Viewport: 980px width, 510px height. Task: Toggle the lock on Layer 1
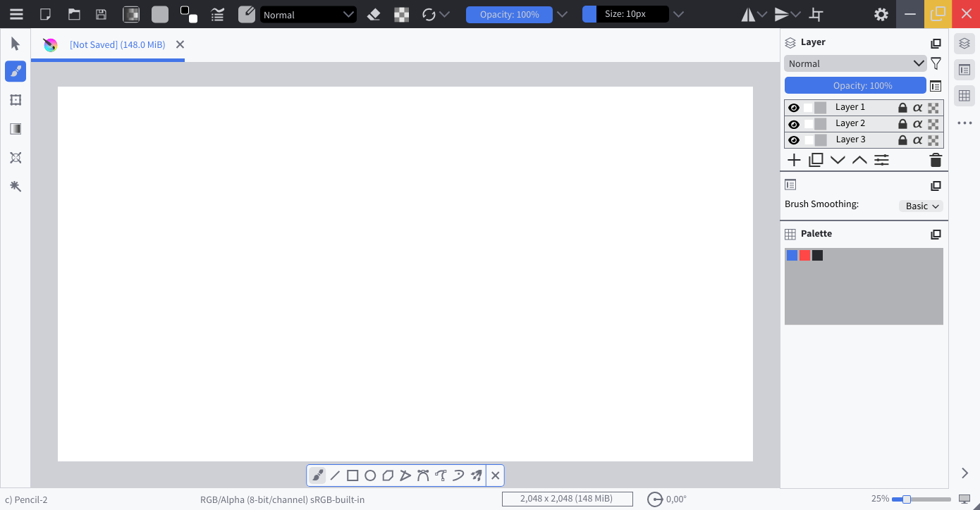[902, 108]
